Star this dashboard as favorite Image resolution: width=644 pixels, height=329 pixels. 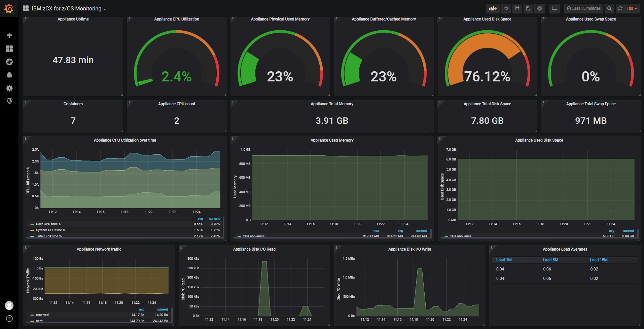coord(506,8)
